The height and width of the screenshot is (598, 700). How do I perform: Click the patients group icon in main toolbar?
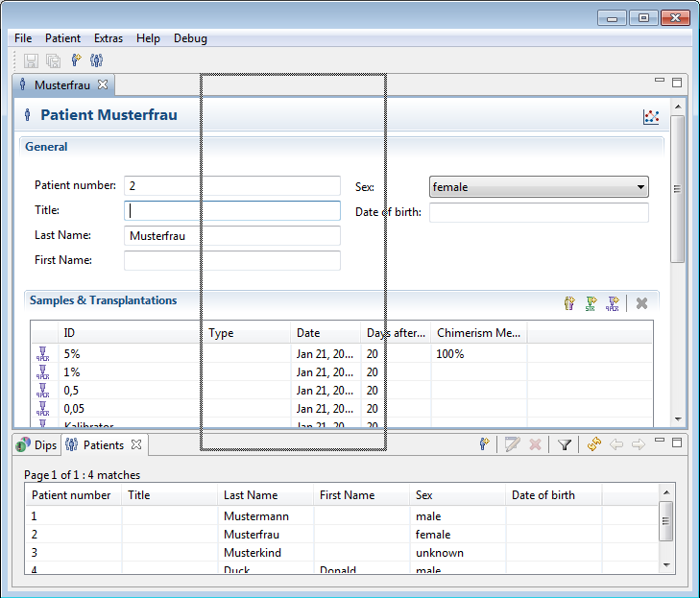pos(97,60)
